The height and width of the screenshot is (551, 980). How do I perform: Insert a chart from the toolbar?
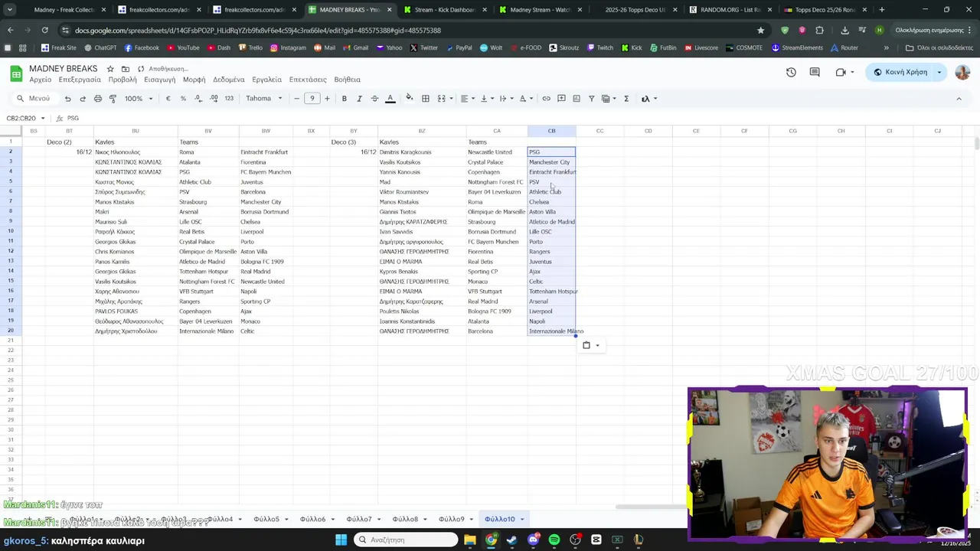point(577,99)
